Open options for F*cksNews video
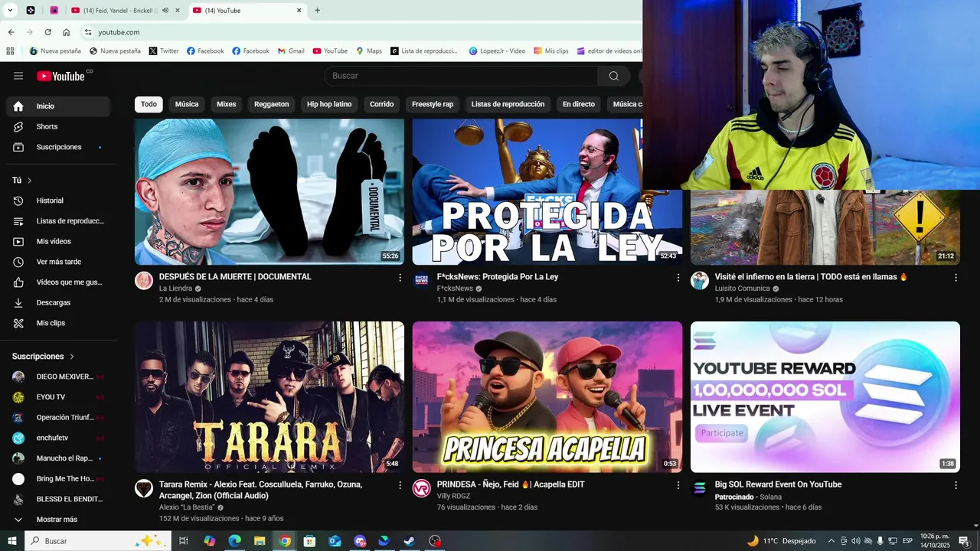The height and width of the screenshot is (551, 980). coord(678,278)
